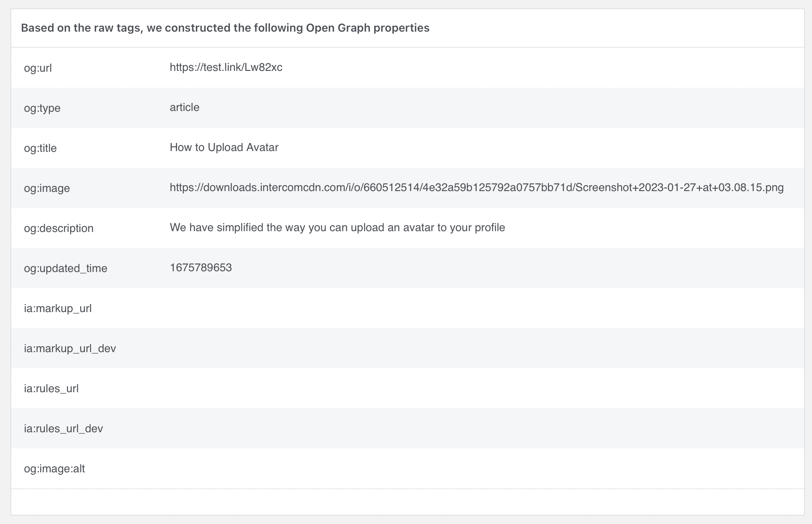
Task: Select the og:description property label
Action: pos(58,228)
